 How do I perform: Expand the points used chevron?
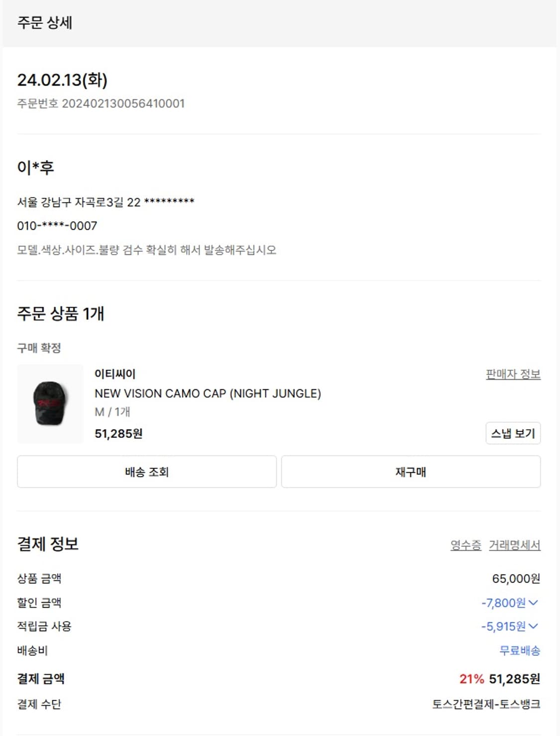pos(534,626)
